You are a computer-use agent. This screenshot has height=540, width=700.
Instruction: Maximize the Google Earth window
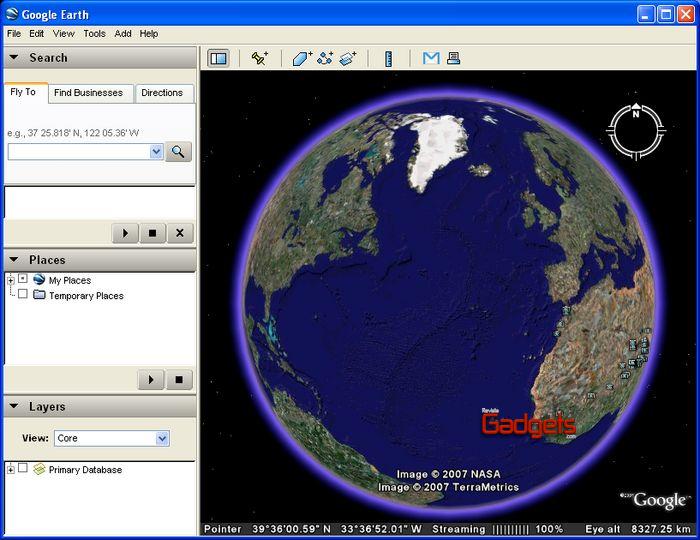[666, 14]
